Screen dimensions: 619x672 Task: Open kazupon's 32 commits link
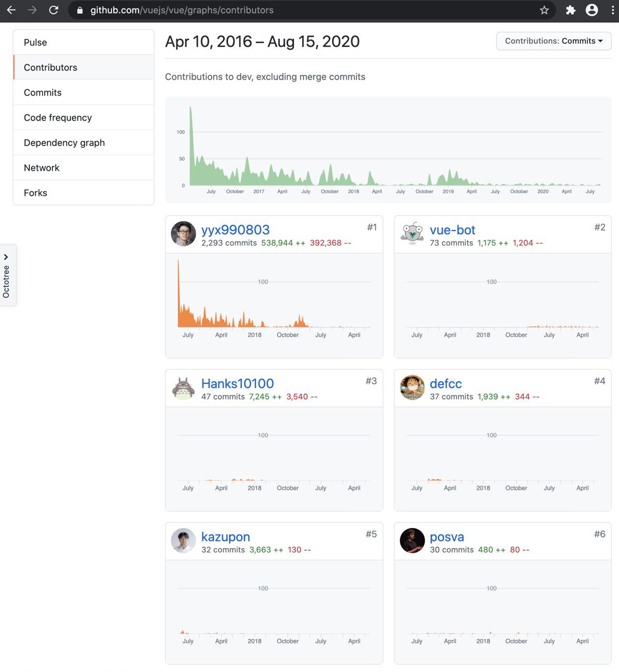pyautogui.click(x=223, y=550)
